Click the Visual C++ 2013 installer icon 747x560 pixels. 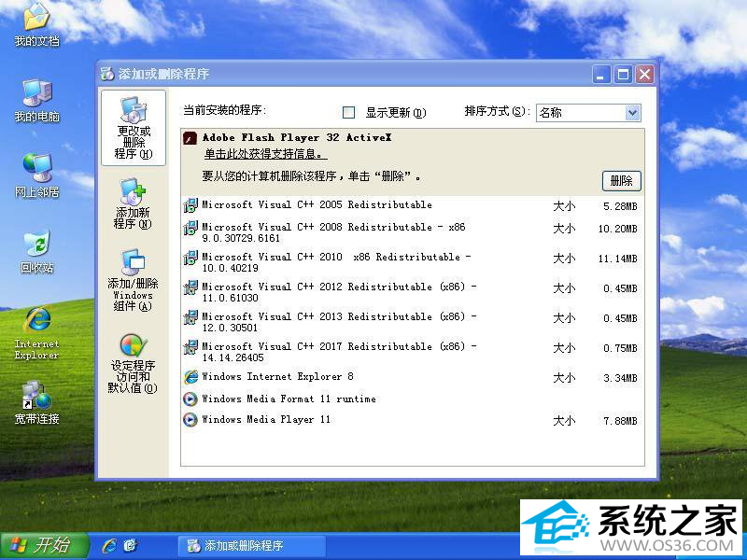(190, 317)
